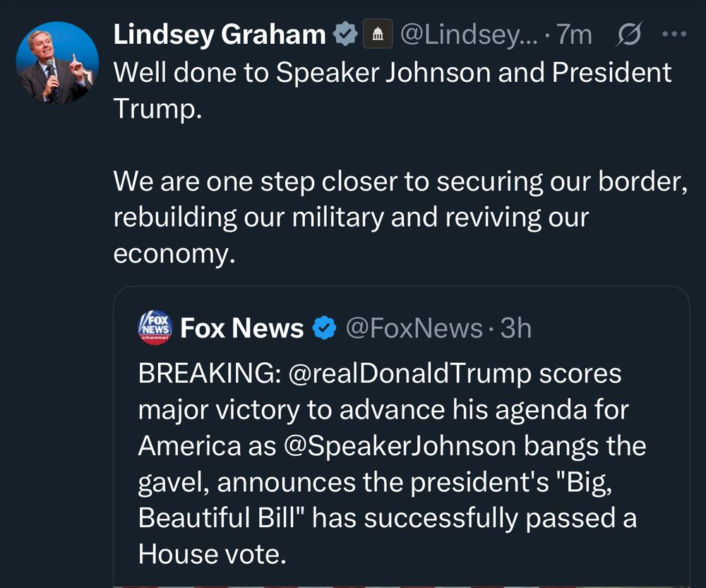Click the 3h timestamp on the quoted tweet

coord(517,328)
